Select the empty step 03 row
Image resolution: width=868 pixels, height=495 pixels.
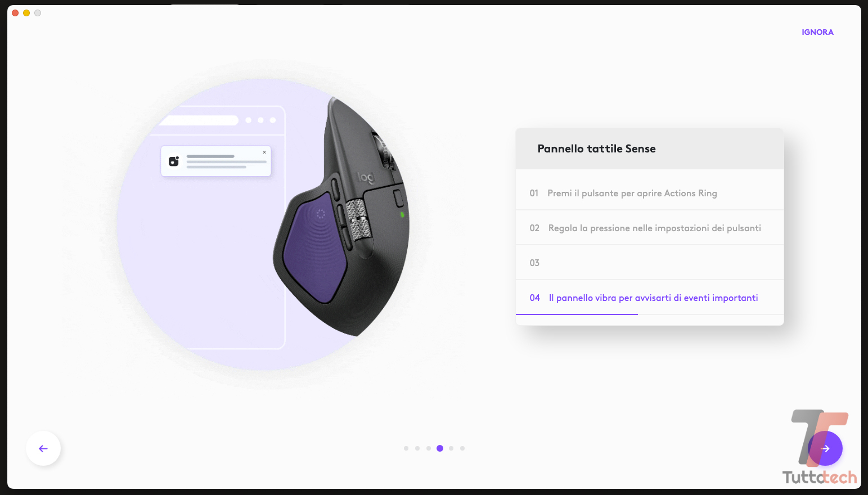click(x=650, y=263)
